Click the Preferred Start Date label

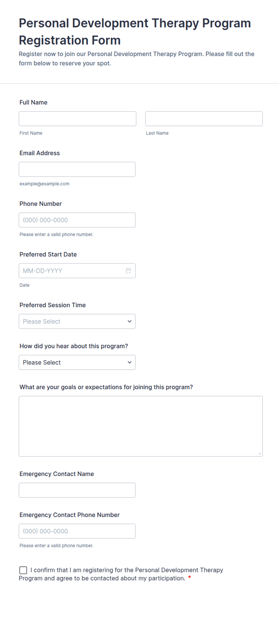coord(48,254)
